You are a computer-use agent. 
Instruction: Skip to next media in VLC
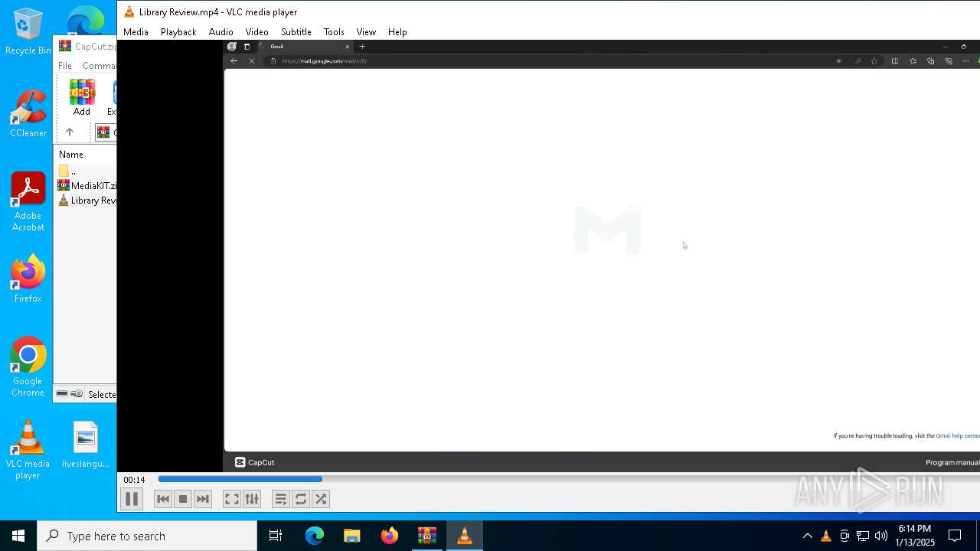pyautogui.click(x=203, y=499)
